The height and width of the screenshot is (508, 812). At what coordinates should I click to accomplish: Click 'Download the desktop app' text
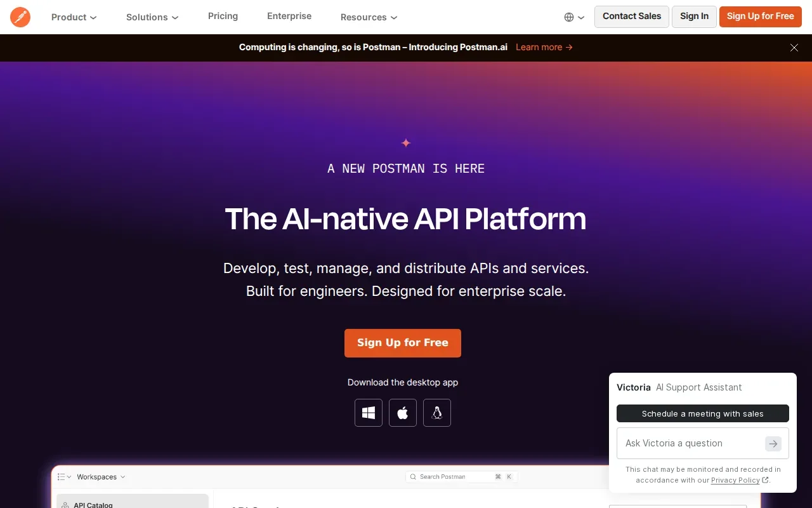click(403, 382)
